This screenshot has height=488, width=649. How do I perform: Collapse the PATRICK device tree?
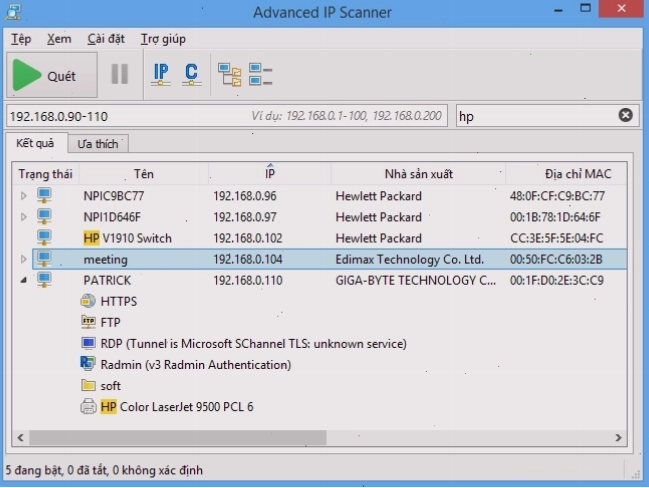click(x=24, y=280)
